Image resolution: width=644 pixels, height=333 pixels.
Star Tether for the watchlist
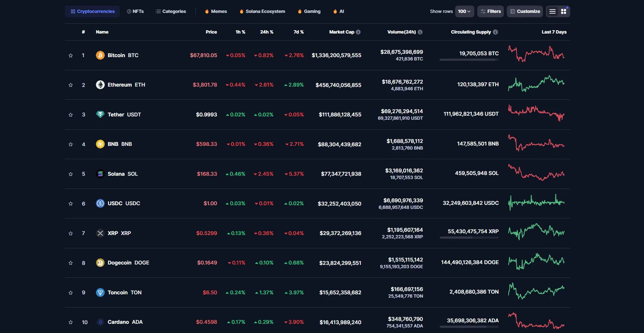tap(70, 115)
